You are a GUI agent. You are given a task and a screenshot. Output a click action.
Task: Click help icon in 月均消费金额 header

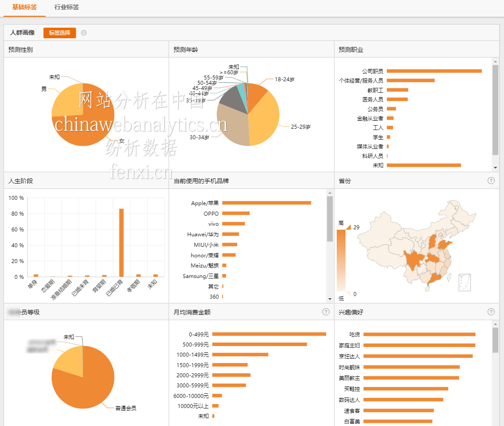click(x=326, y=312)
